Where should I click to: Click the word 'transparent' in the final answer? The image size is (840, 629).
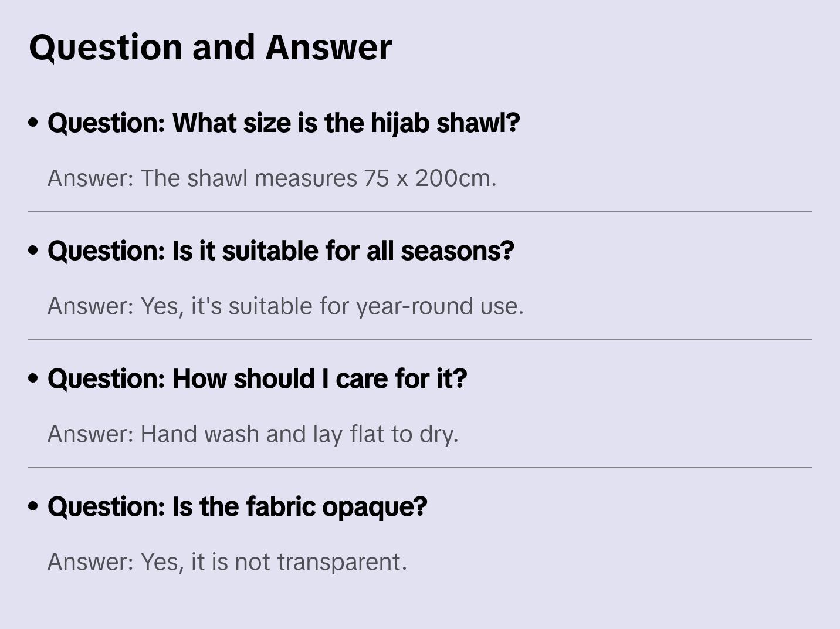coord(341,562)
